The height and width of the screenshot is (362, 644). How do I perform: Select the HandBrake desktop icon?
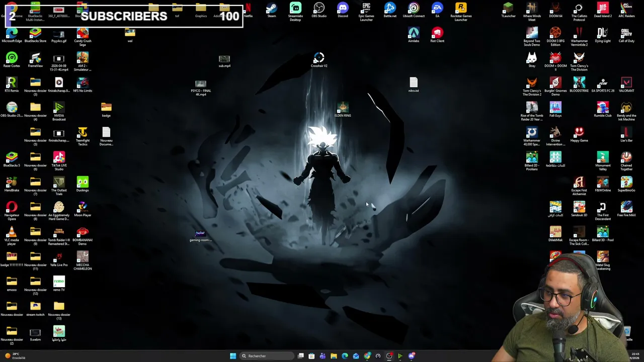coord(12,185)
